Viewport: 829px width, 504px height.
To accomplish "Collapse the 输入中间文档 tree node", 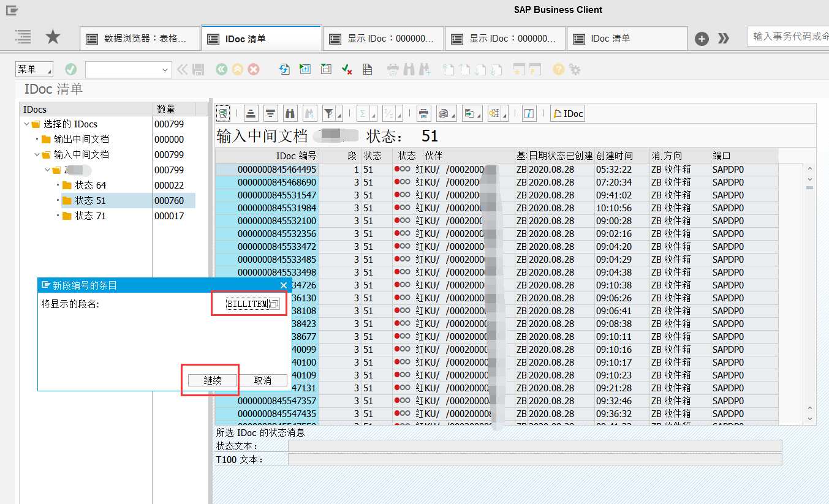I will pyautogui.click(x=37, y=155).
